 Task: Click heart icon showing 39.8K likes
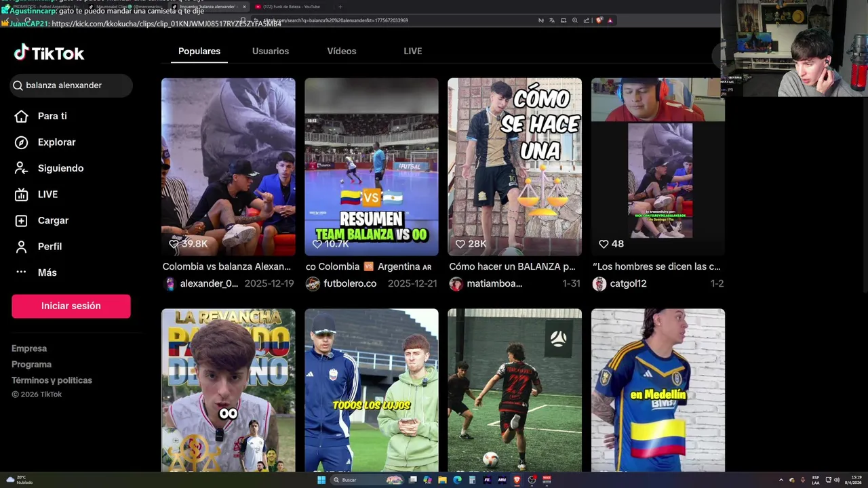174,244
